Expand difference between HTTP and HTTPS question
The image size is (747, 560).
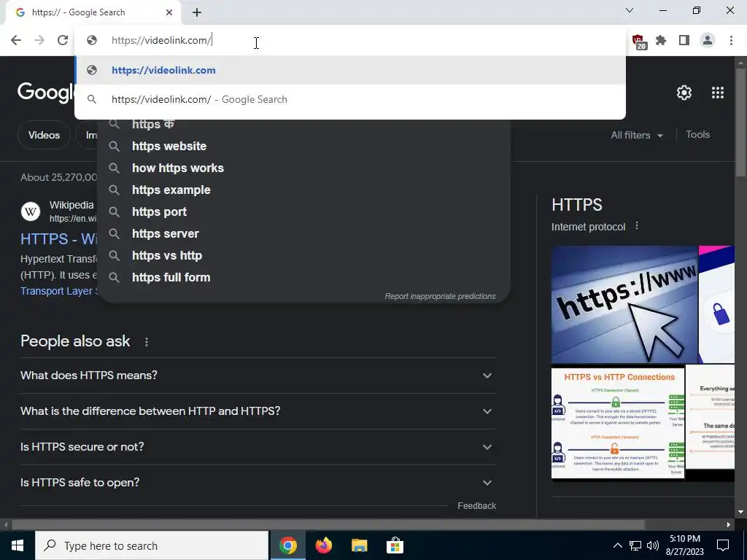click(258, 411)
